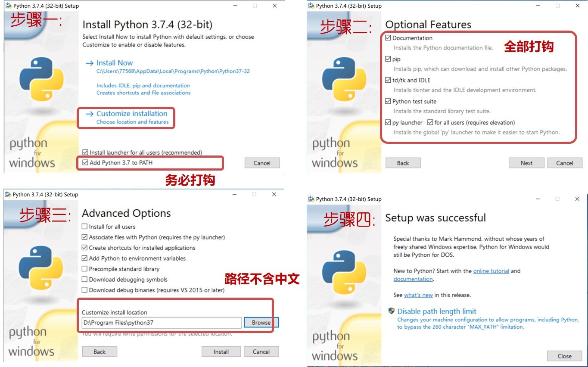The width and height of the screenshot is (588, 367).
Task: Enable Install for all users in Advanced Options
Action: coord(84,227)
